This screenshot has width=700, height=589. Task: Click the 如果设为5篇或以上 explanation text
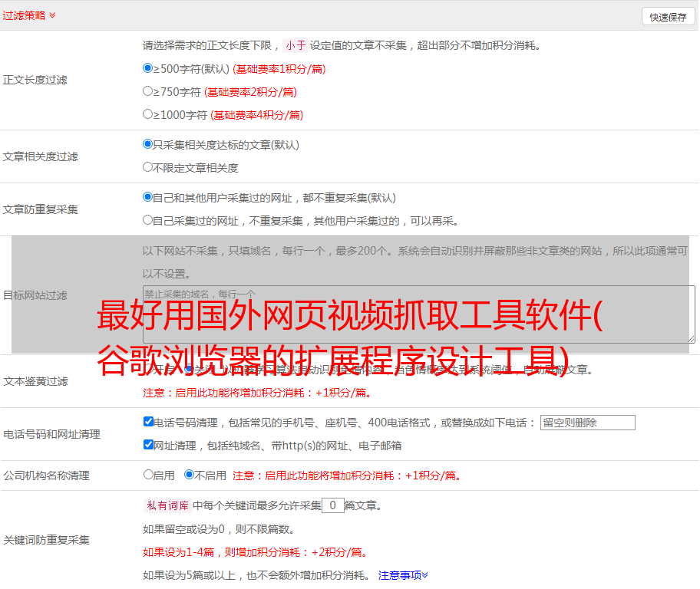click(256, 576)
